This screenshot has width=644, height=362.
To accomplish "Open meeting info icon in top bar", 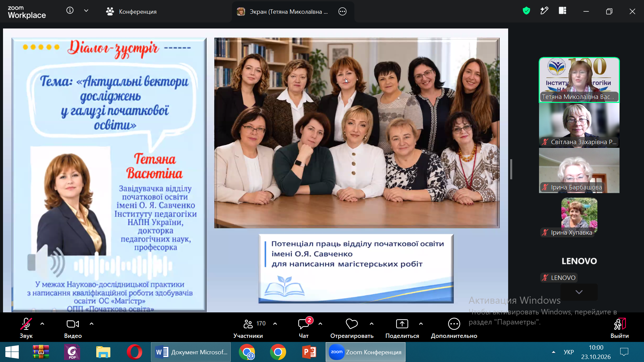I will [x=70, y=11].
